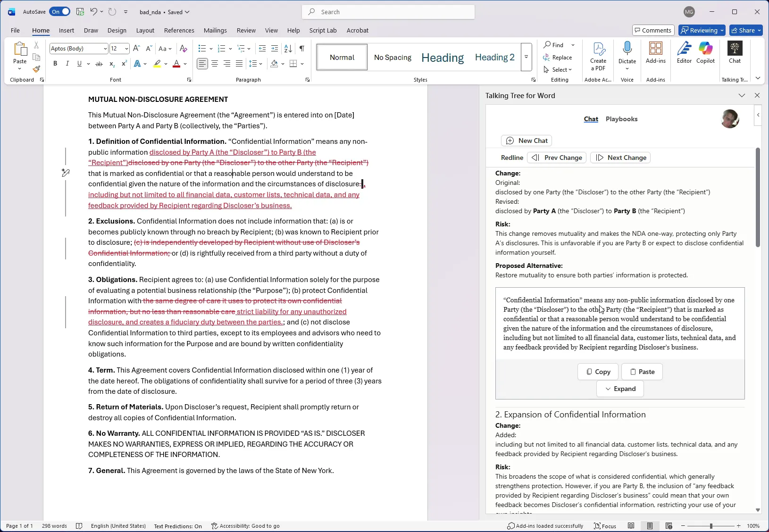Apply strikethrough formatting
Screen dimensions: 769x532
click(99, 64)
